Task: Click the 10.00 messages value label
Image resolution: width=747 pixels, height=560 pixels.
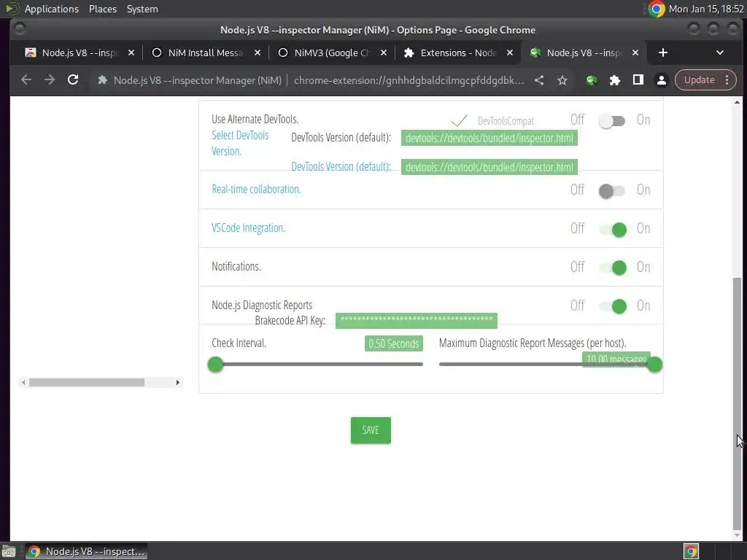Action: [x=616, y=358]
